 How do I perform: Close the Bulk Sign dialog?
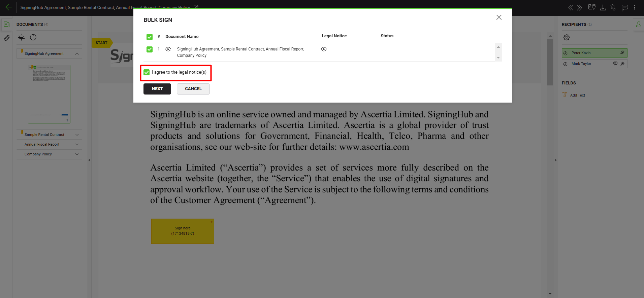point(499,17)
